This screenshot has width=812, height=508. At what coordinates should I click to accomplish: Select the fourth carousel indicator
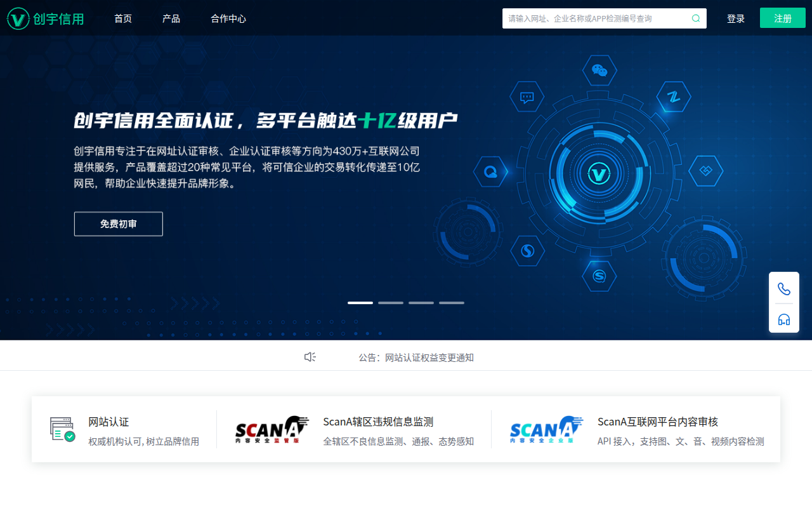pyautogui.click(x=452, y=303)
